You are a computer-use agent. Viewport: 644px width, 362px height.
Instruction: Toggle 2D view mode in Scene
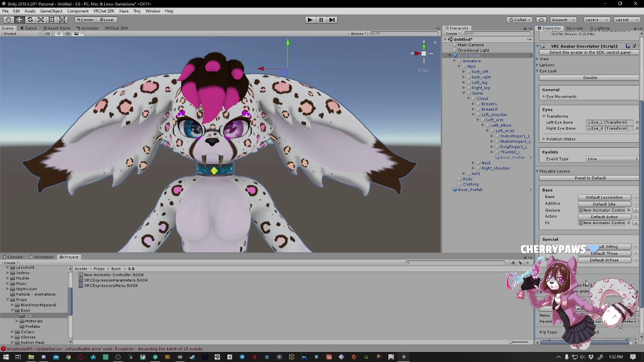[48, 34]
